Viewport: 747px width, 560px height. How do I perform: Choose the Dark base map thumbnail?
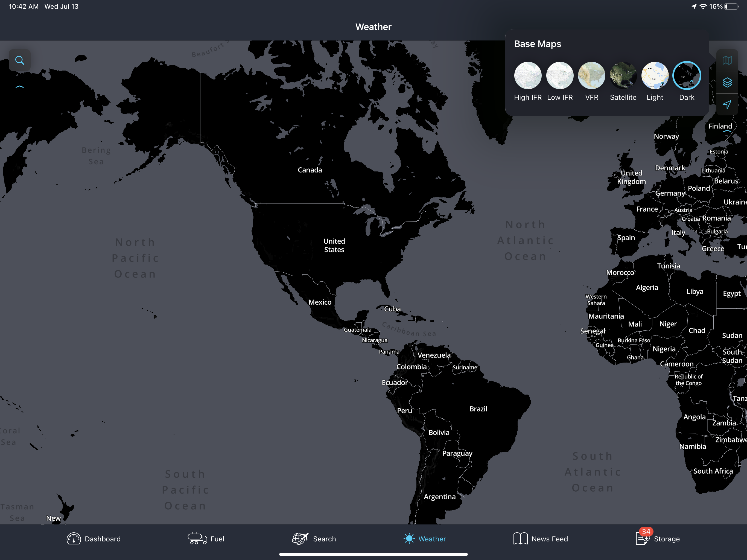(x=687, y=75)
